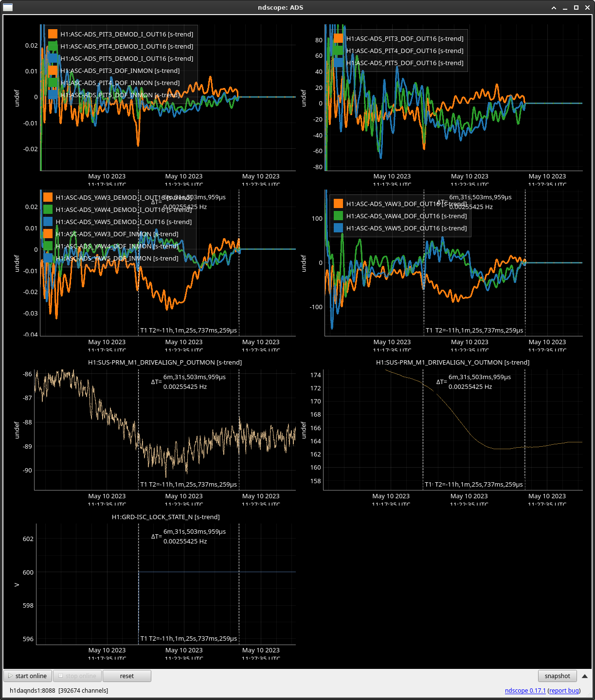Follow the report bug link
This screenshot has width=595, height=700.
pos(564,690)
